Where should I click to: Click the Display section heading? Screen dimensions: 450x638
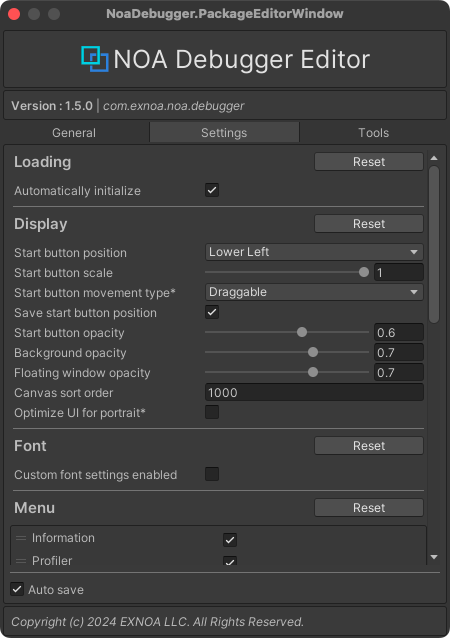click(41, 224)
